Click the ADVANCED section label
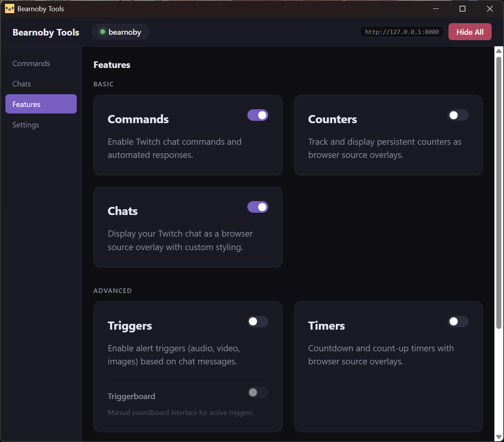The width and height of the screenshot is (504, 442). pos(112,291)
